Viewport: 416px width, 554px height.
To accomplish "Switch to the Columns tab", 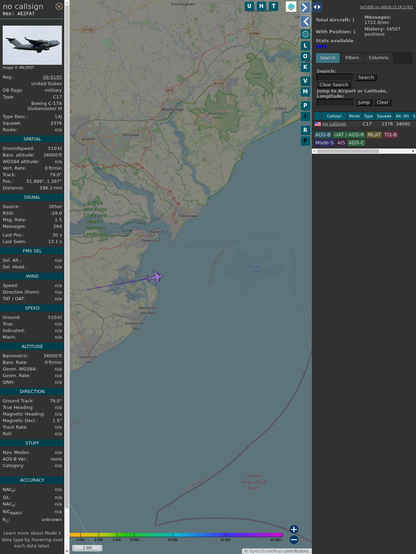I will click(x=378, y=58).
